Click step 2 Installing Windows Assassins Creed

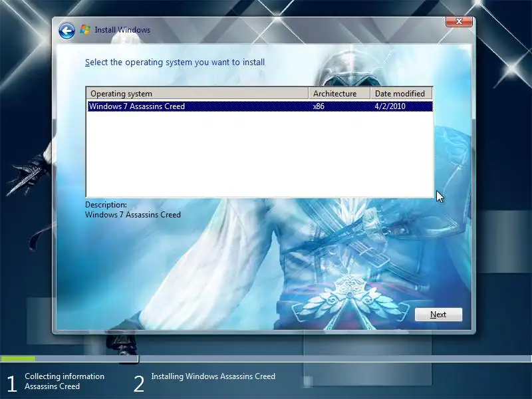pyautogui.click(x=205, y=382)
